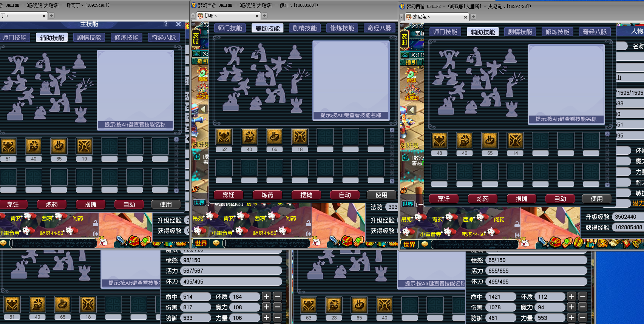Open tab list dropdown beside 伊布 tab
This screenshot has width=644, height=324.
click(193, 16)
